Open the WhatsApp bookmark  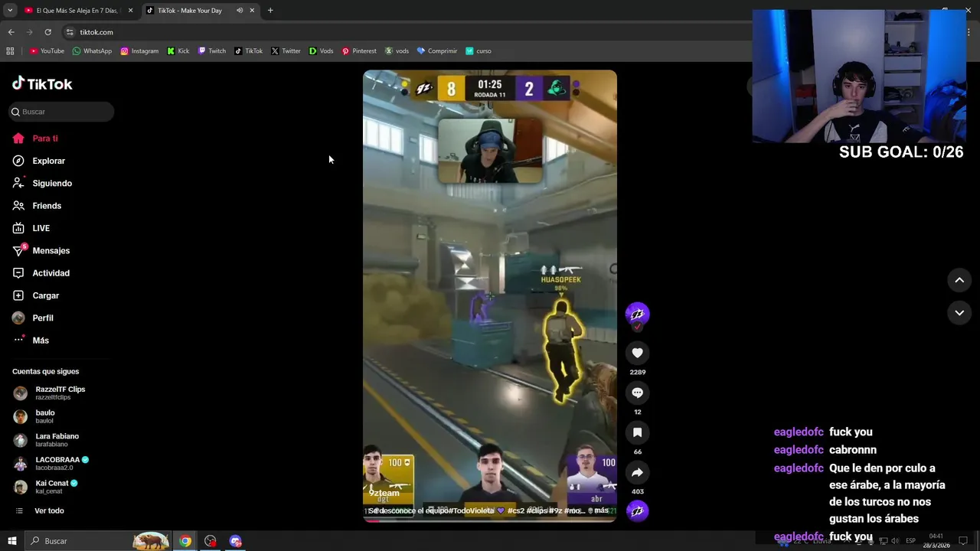tap(92, 51)
